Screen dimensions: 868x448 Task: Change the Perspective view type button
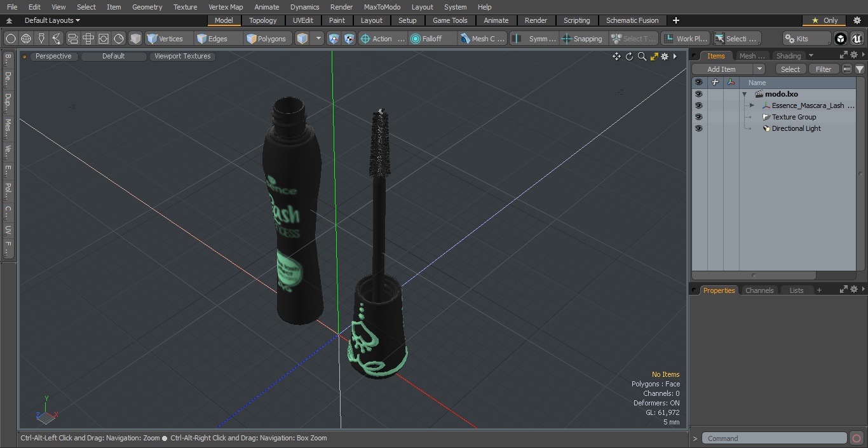tap(53, 56)
